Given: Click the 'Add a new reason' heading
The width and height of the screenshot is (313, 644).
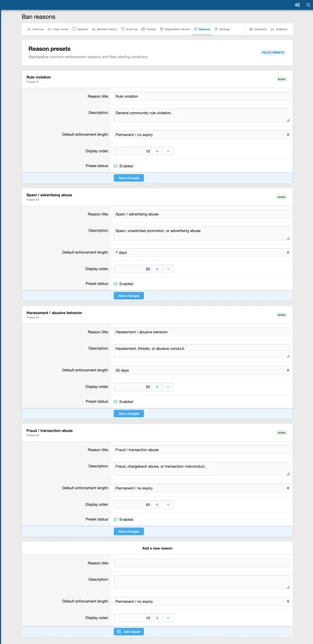Looking at the screenshot, I should pyautogui.click(x=157, y=548).
